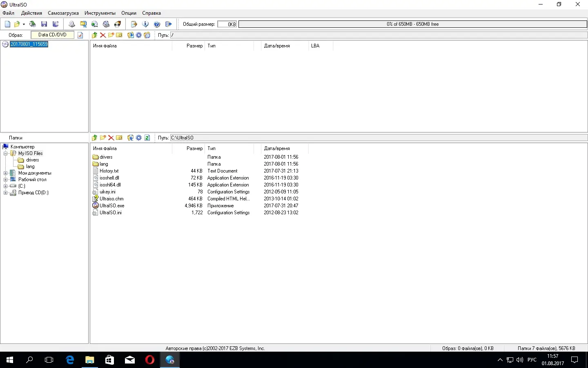Select the lang folder in the tree
This screenshot has height=368, width=588.
coord(31,166)
